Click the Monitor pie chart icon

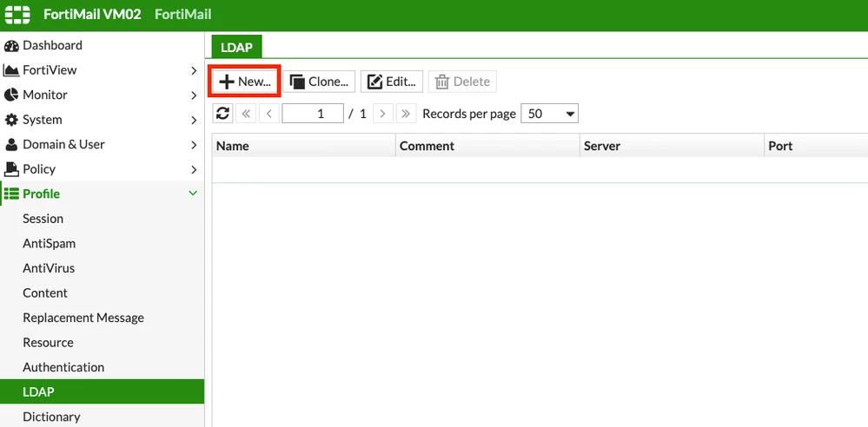click(11, 95)
